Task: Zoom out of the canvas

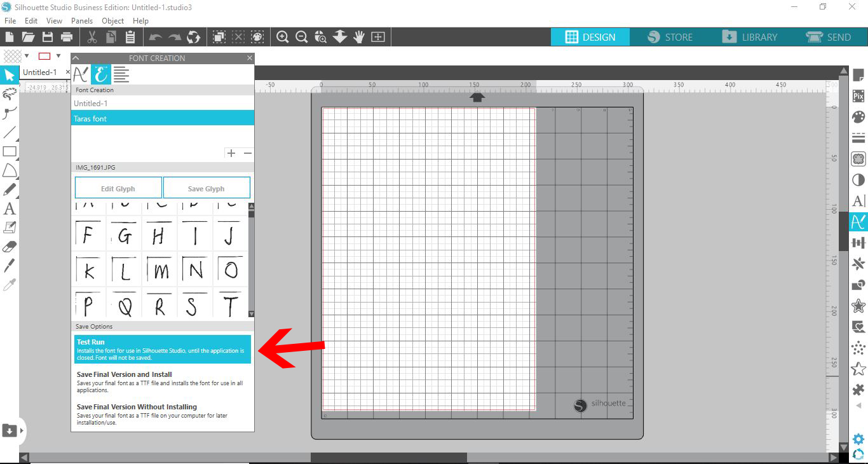Action: (x=302, y=37)
